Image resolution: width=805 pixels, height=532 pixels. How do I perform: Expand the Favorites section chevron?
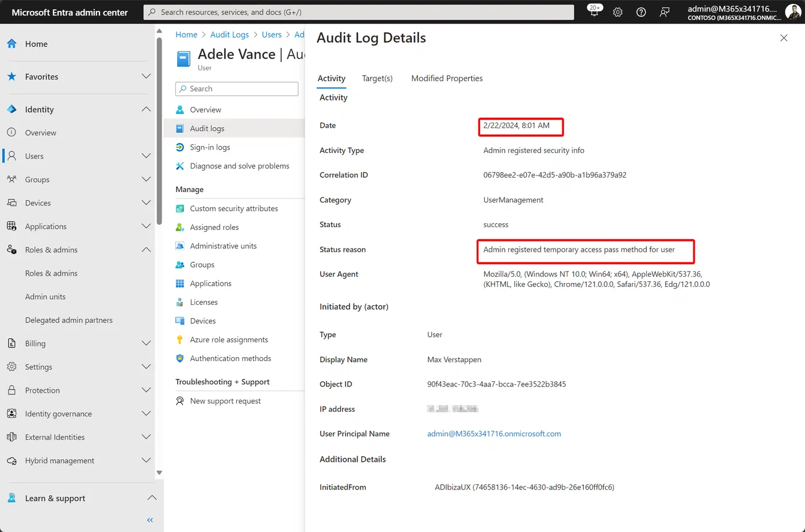coord(146,76)
